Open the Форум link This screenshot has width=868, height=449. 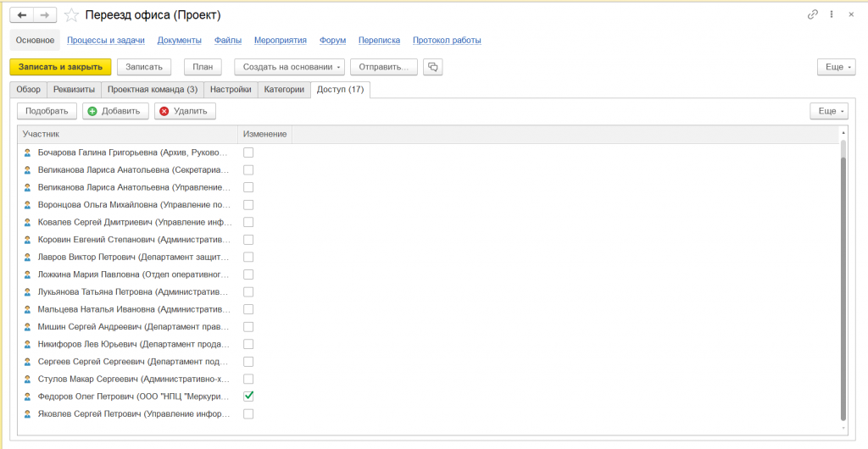[332, 41]
